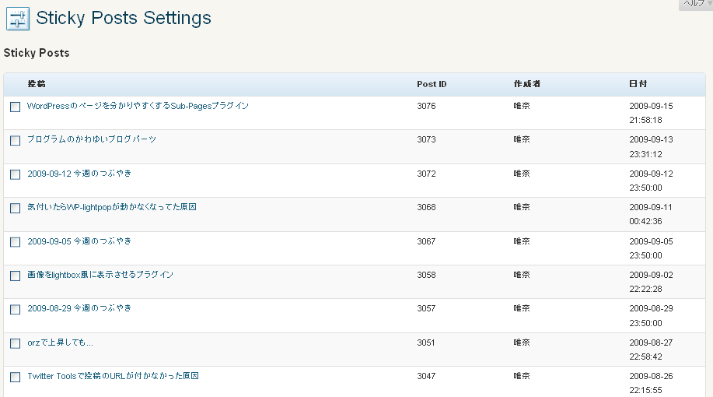Click Post ID value 3067
This screenshot has height=397, width=713.
pos(426,241)
